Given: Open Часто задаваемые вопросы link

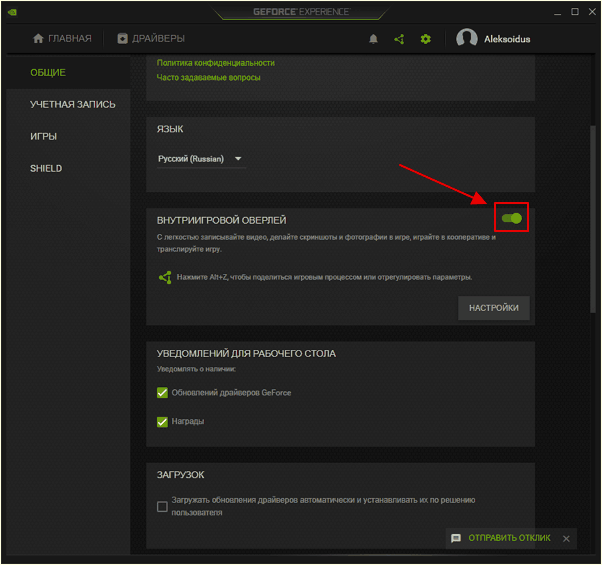Looking at the screenshot, I should (208, 78).
